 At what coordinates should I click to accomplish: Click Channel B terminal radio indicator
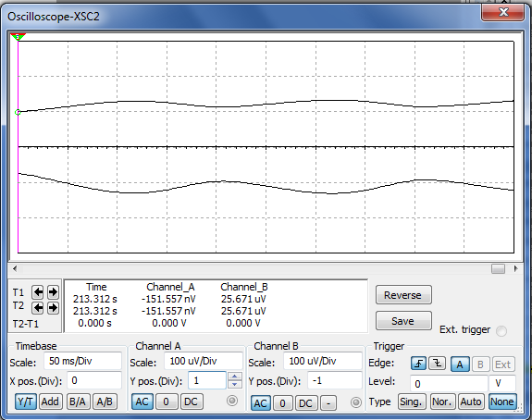356,402
